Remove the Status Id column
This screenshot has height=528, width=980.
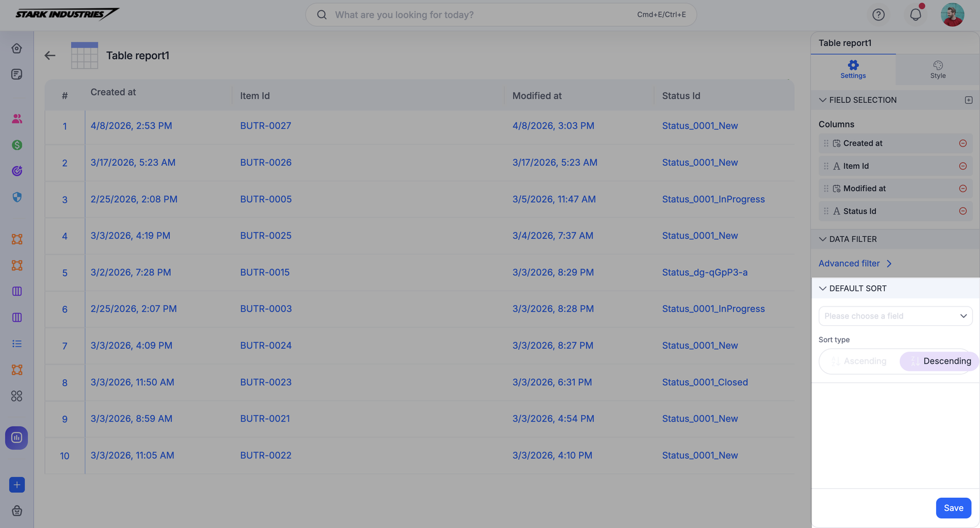962,211
